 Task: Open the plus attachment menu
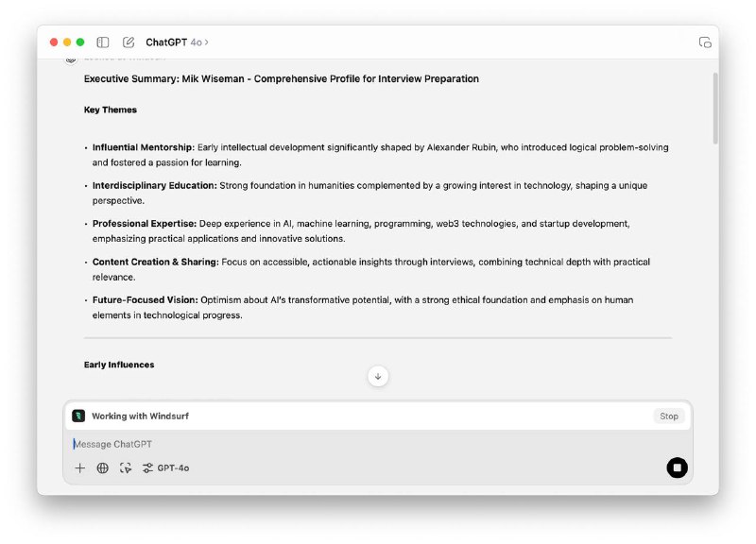coord(80,467)
